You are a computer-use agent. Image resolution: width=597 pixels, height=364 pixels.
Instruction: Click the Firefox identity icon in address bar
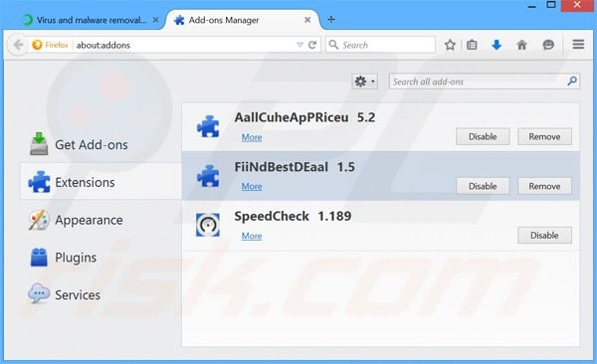pos(37,45)
